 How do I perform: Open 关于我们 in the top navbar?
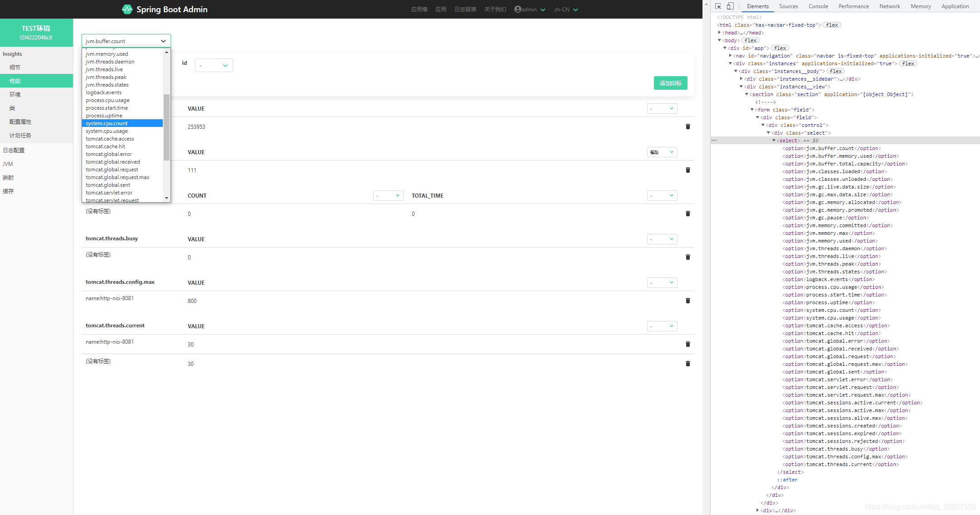[495, 9]
